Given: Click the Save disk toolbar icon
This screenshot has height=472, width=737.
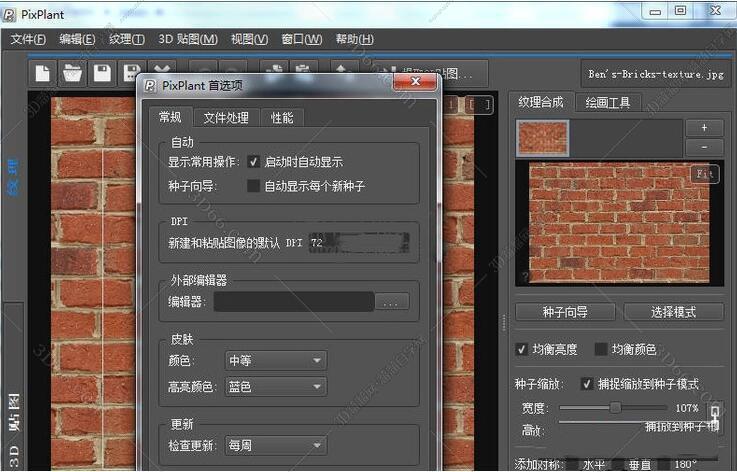Looking at the screenshot, I should 101,73.
